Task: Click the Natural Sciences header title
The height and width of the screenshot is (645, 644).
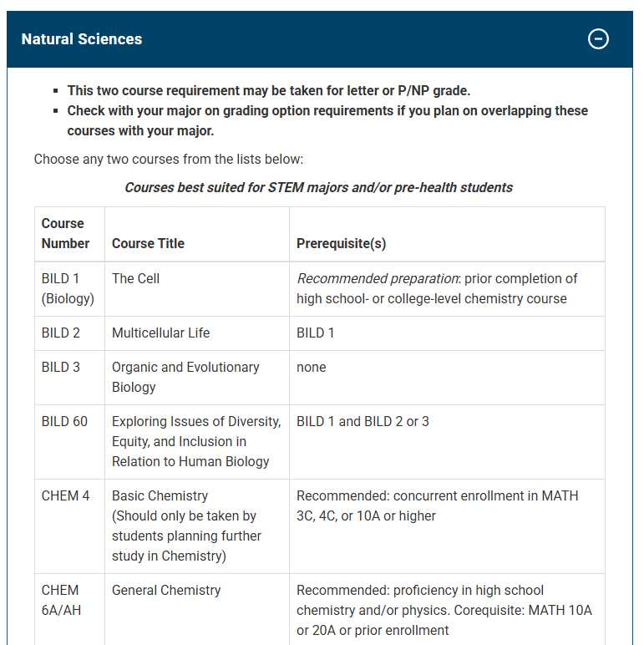Action: click(82, 39)
